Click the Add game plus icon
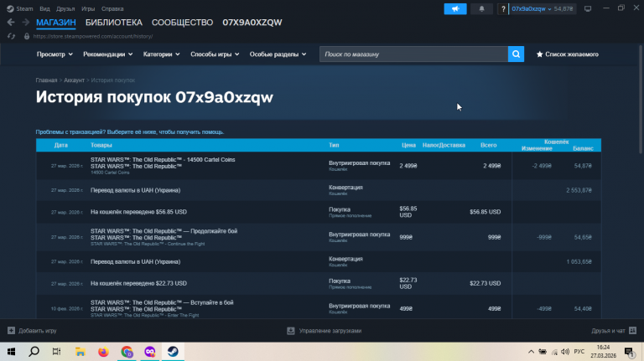This screenshot has height=361, width=644. point(11,330)
